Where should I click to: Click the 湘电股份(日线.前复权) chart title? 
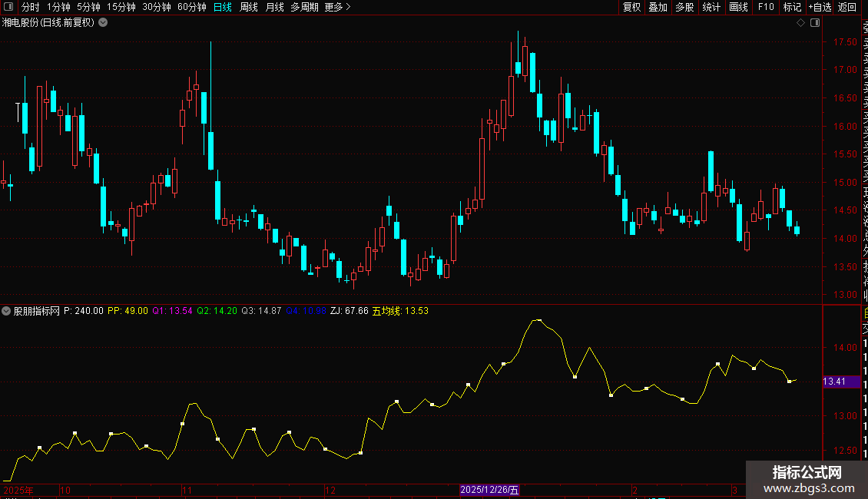[48, 23]
